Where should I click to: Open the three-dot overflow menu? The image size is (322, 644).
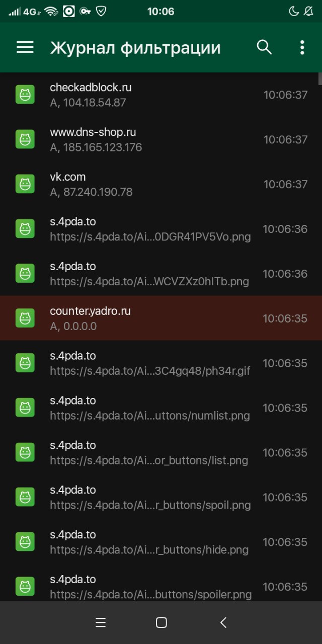click(x=302, y=48)
